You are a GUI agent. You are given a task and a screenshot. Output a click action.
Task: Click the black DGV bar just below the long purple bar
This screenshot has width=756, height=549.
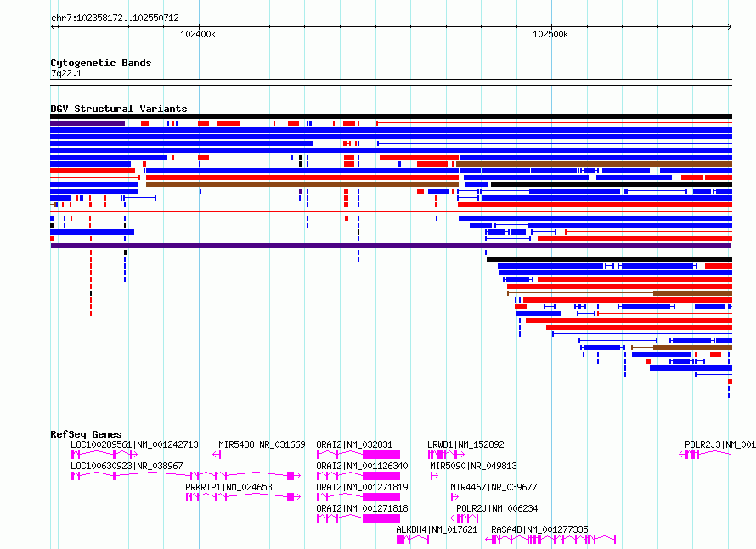point(609,259)
